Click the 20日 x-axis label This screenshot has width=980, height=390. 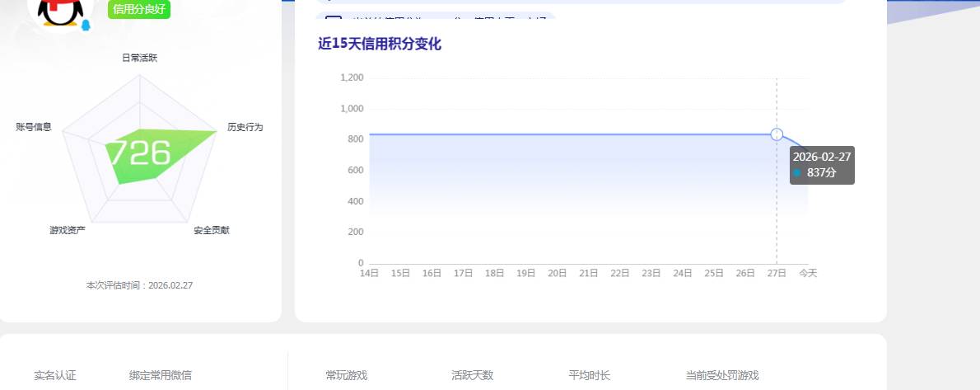(558, 273)
